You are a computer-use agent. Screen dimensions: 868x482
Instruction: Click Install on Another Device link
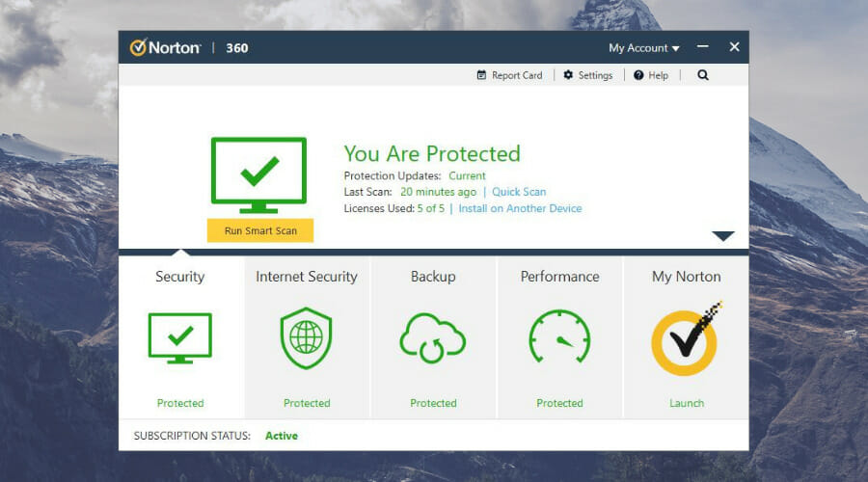pyautogui.click(x=520, y=208)
